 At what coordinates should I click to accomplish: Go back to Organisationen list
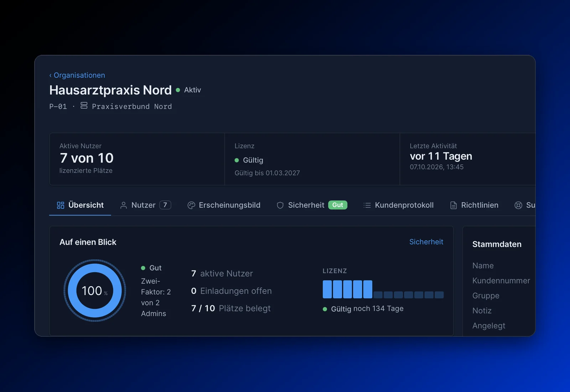tap(77, 75)
